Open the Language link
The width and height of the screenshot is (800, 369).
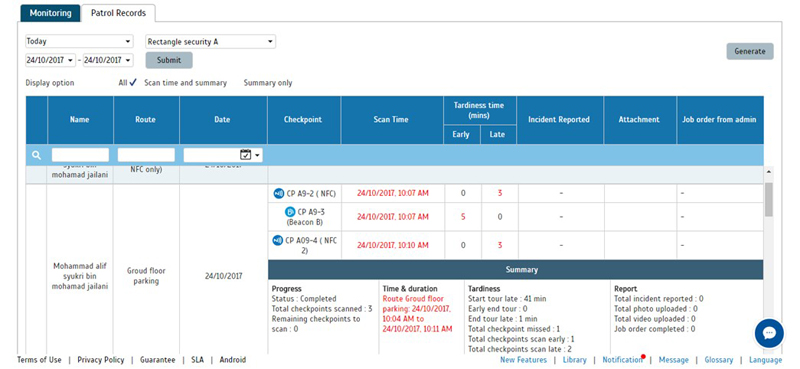click(765, 360)
